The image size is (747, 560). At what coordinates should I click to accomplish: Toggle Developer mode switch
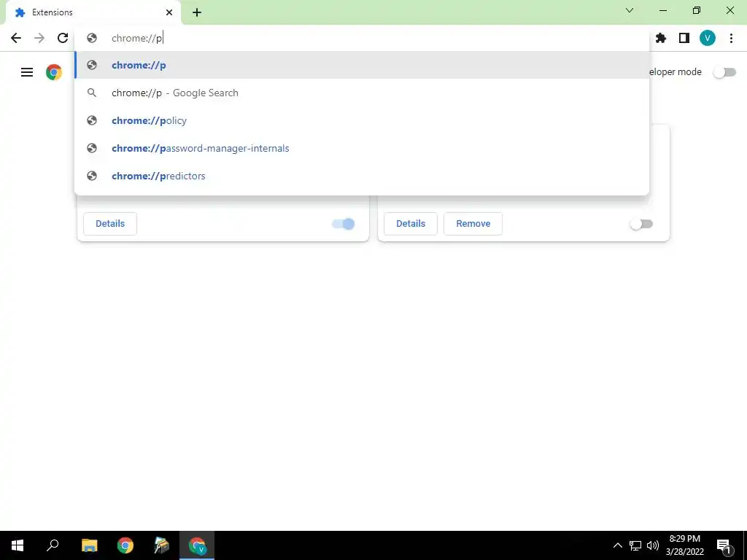[724, 72]
